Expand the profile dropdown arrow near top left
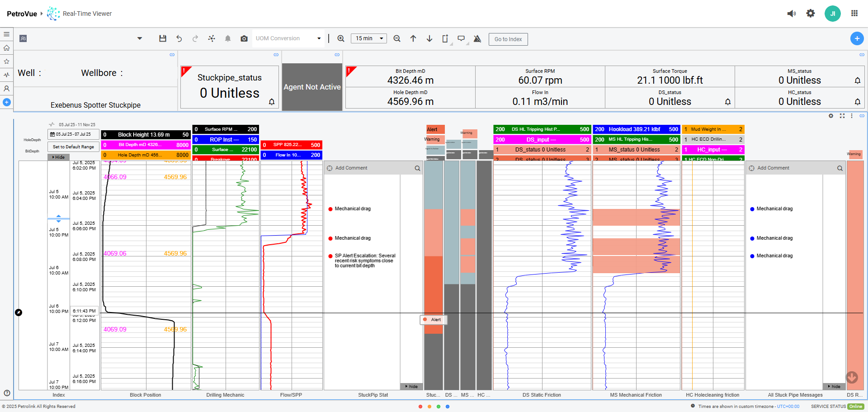 [139, 38]
